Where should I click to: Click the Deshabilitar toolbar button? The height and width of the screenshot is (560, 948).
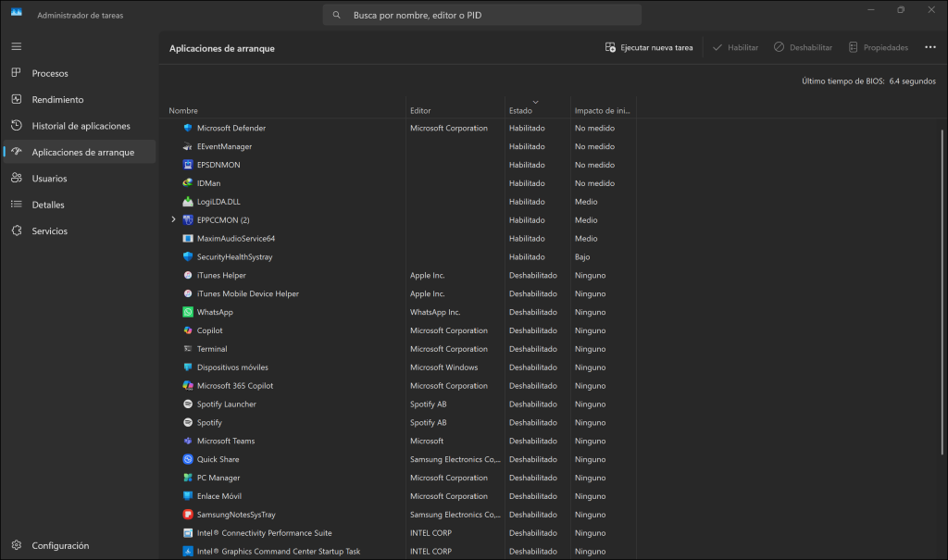[x=803, y=47]
